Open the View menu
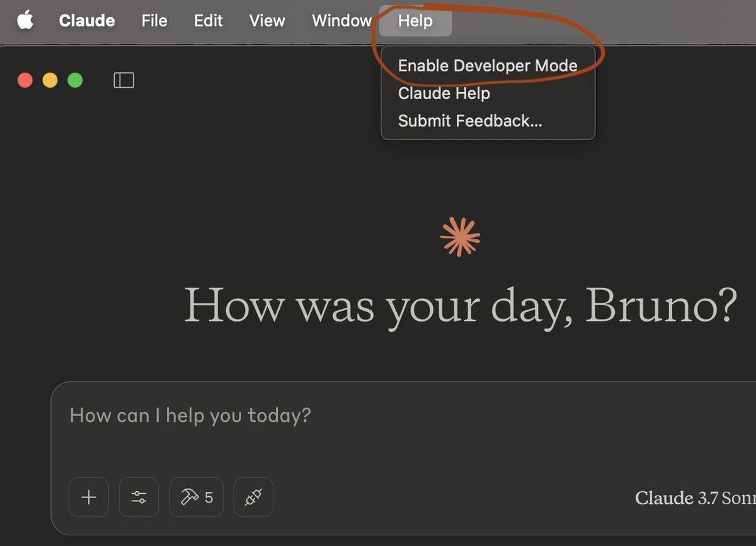This screenshot has width=756, height=546. 267,21
